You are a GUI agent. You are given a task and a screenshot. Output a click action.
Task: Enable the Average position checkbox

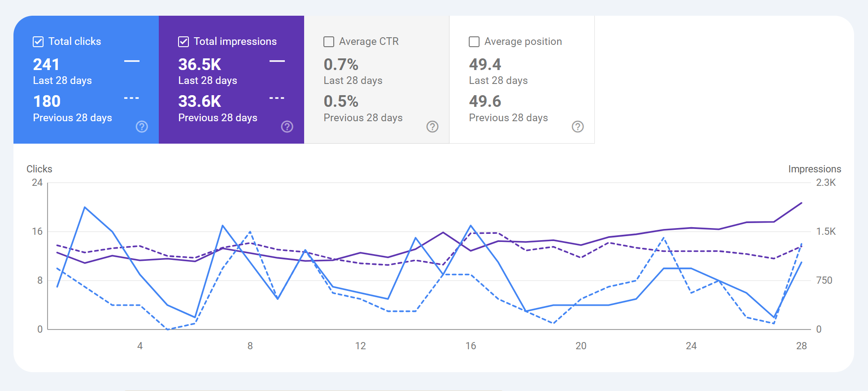coord(474,42)
